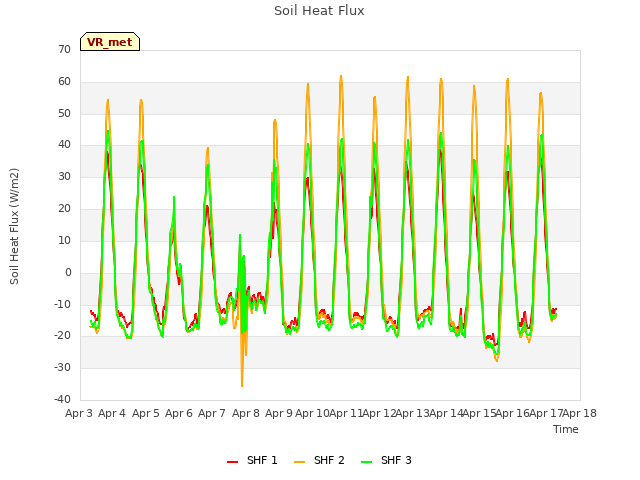Click the SHF 1 legend label
The width and height of the screenshot is (640, 480).
(262, 460)
